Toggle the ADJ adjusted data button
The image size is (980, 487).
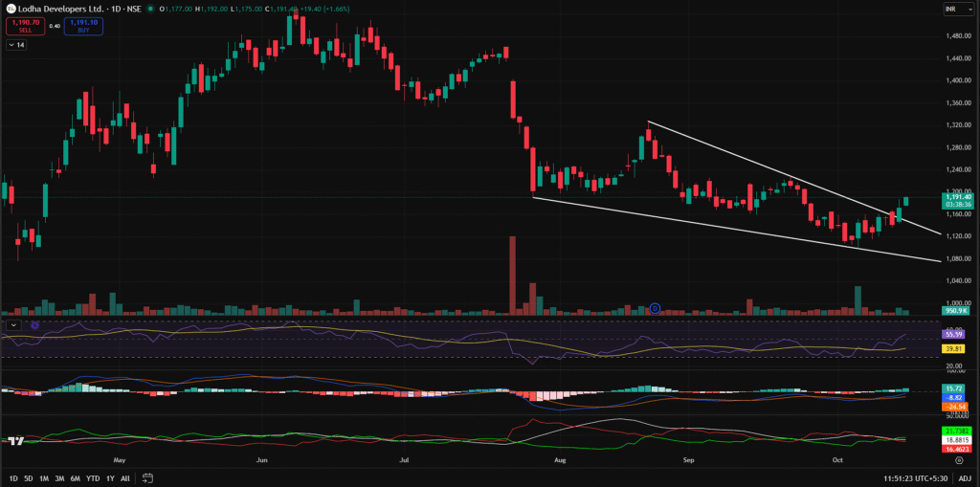click(965, 477)
